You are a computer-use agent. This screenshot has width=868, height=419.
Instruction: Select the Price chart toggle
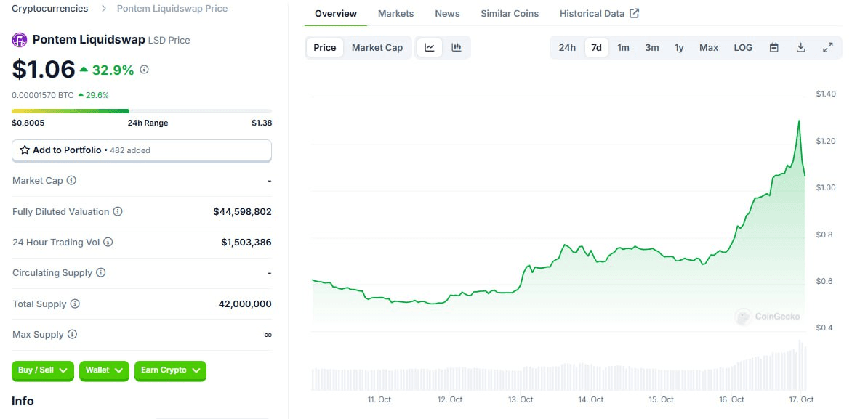coord(325,47)
